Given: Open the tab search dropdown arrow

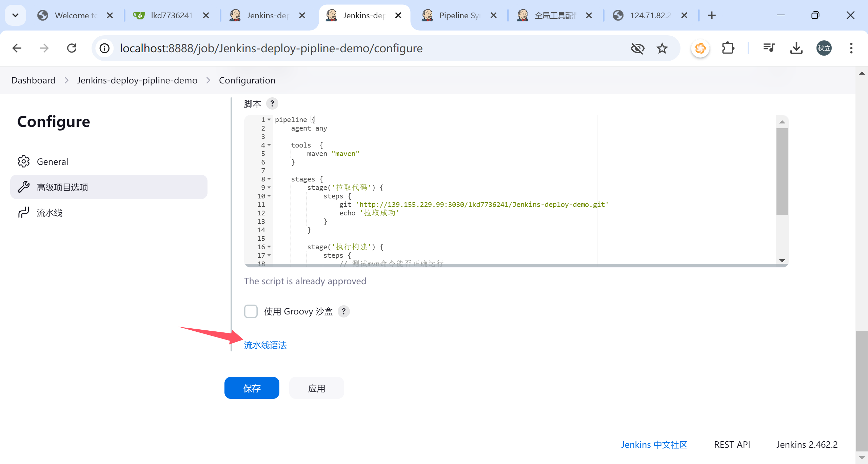Looking at the screenshot, I should point(15,15).
